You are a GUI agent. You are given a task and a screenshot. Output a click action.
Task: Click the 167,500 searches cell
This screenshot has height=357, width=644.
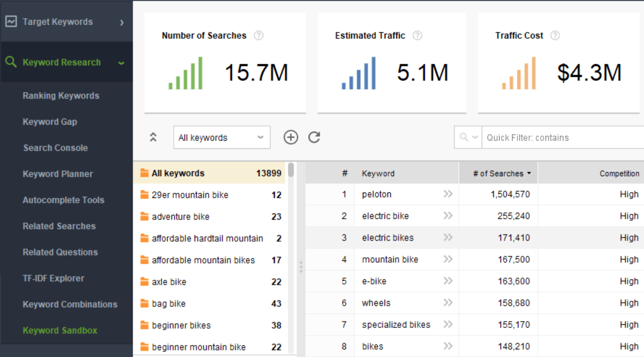pyautogui.click(x=498, y=259)
